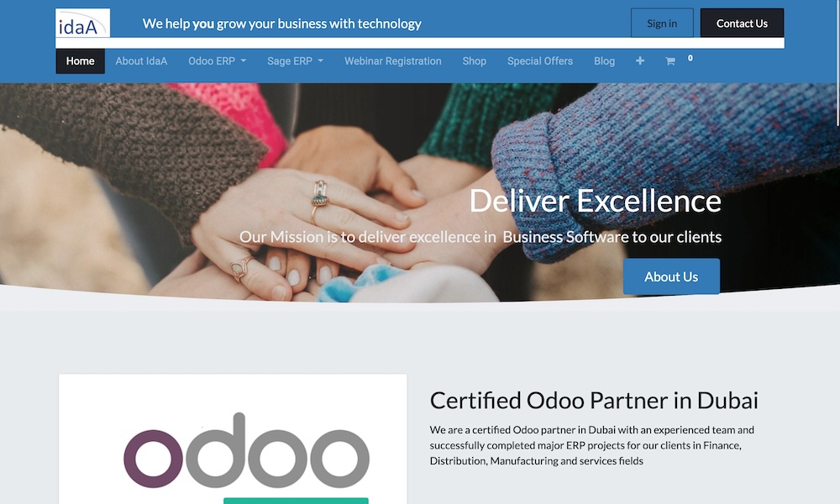
Task: Click the Certified Odoo Partner in Dubai heading
Action: coord(594,401)
